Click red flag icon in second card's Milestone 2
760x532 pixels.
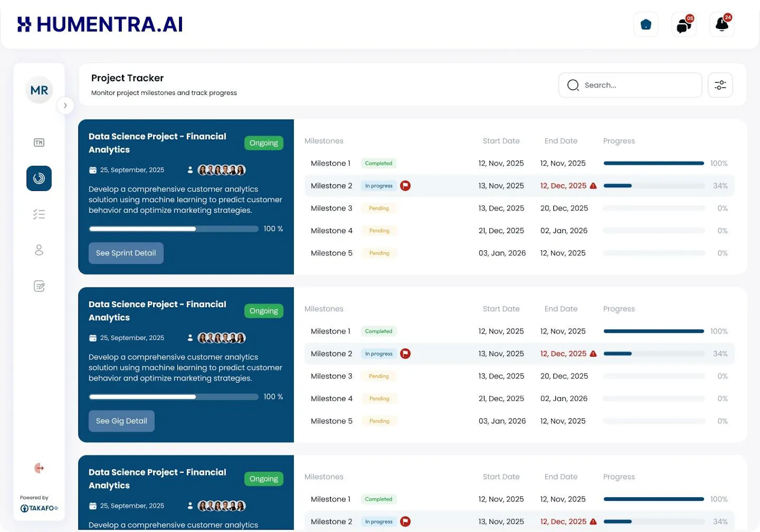[405, 353]
